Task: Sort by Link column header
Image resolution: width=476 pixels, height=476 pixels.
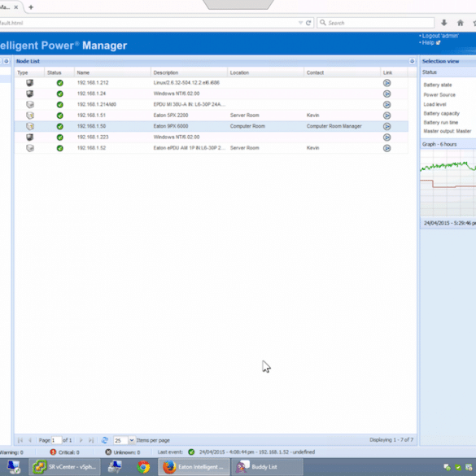Action: [394, 72]
